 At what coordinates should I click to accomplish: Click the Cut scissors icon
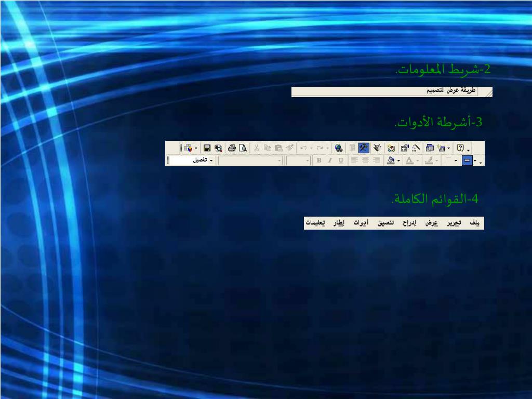click(x=257, y=148)
